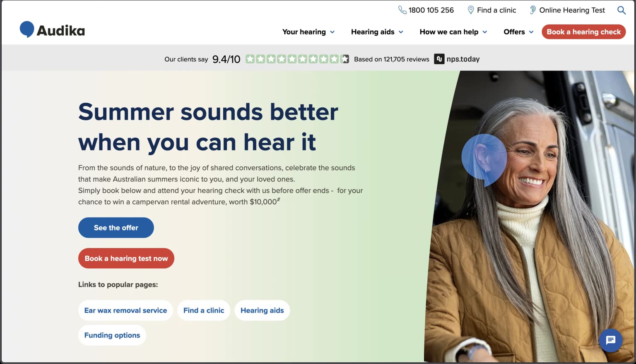Click the Audika logo
The width and height of the screenshot is (636, 364).
point(52,30)
